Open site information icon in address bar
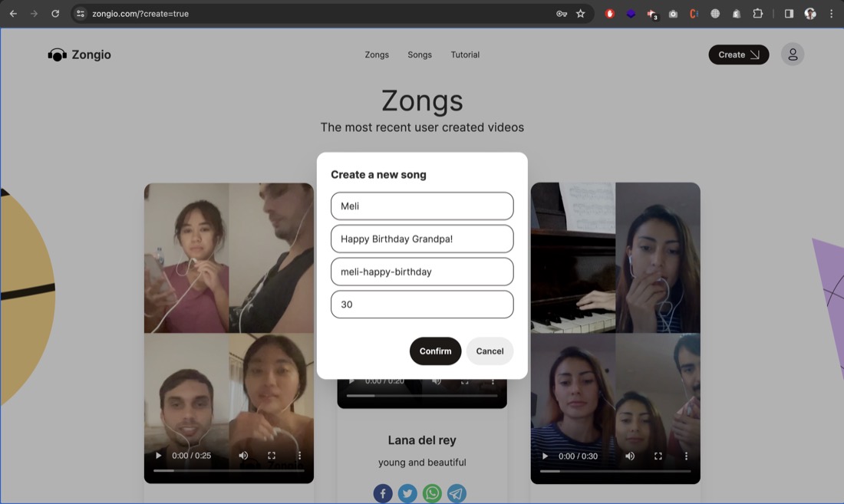 pyautogui.click(x=81, y=14)
